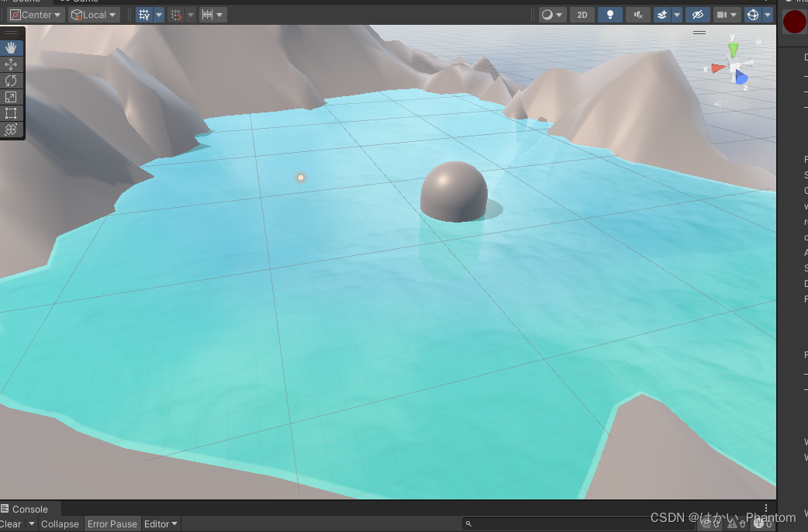
Task: Select the combined Transform tool
Action: coord(11,130)
